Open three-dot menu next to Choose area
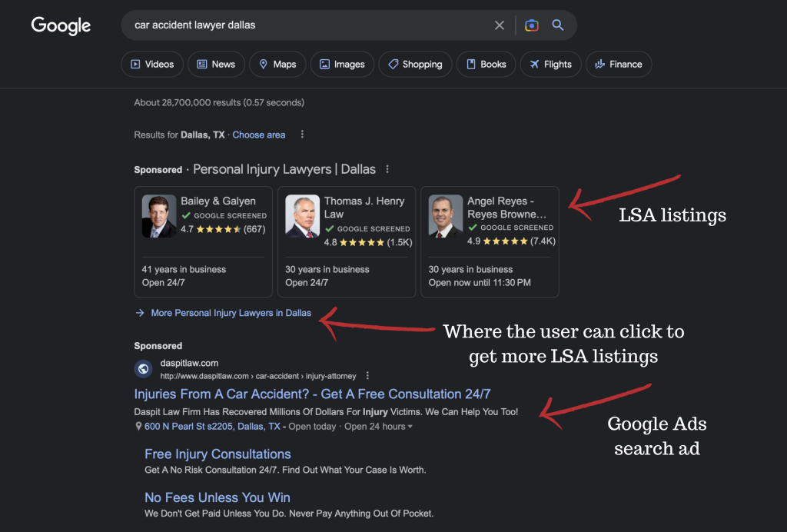Screen dimensions: 787x532 (x=302, y=135)
